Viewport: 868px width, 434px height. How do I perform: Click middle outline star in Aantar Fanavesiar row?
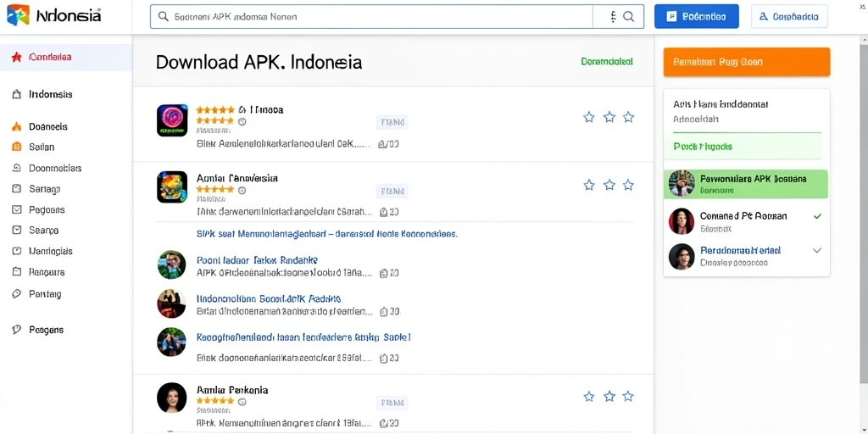point(609,185)
